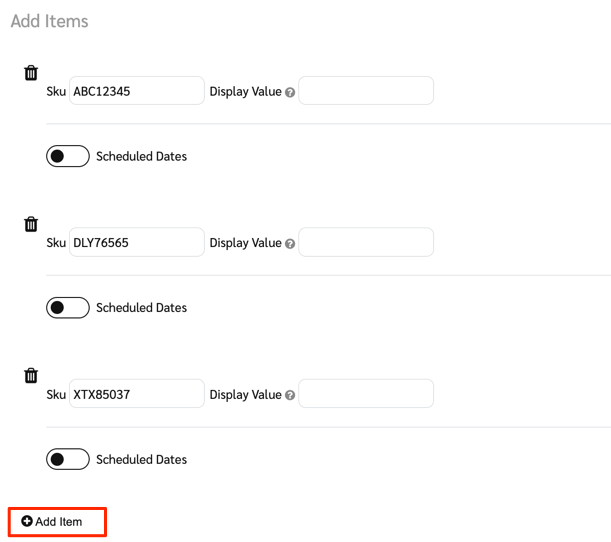
Task: Click the Scheduled Dates label under ABC12345
Action: tap(141, 156)
